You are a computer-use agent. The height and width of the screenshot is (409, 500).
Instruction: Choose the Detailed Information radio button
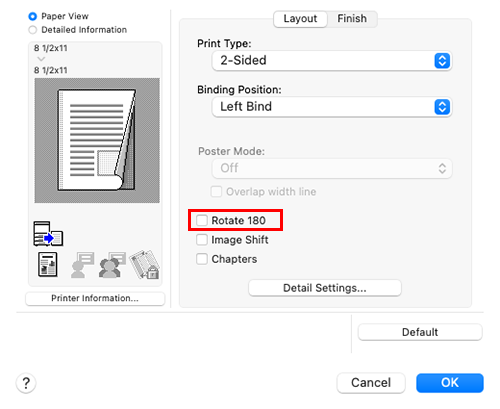(33, 30)
